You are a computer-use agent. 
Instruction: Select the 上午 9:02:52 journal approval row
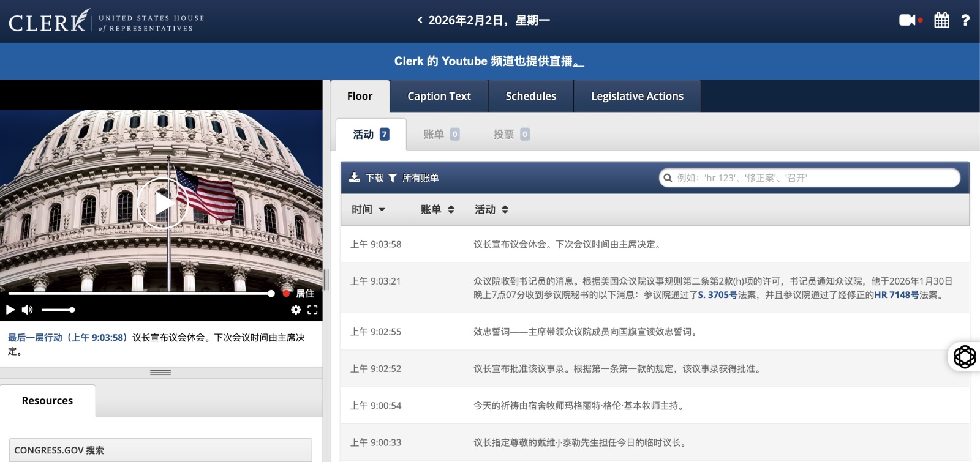pyautogui.click(x=655, y=369)
